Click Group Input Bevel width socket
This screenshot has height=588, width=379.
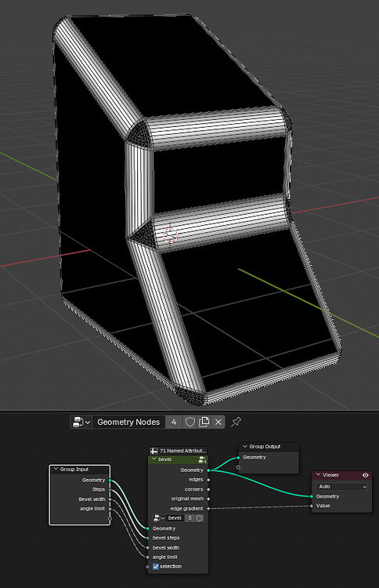coord(110,499)
